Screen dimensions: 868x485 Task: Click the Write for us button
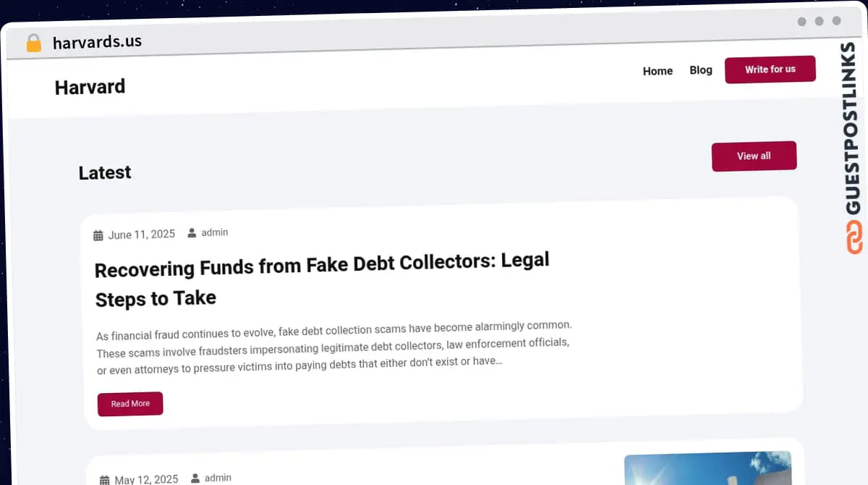pyautogui.click(x=770, y=69)
